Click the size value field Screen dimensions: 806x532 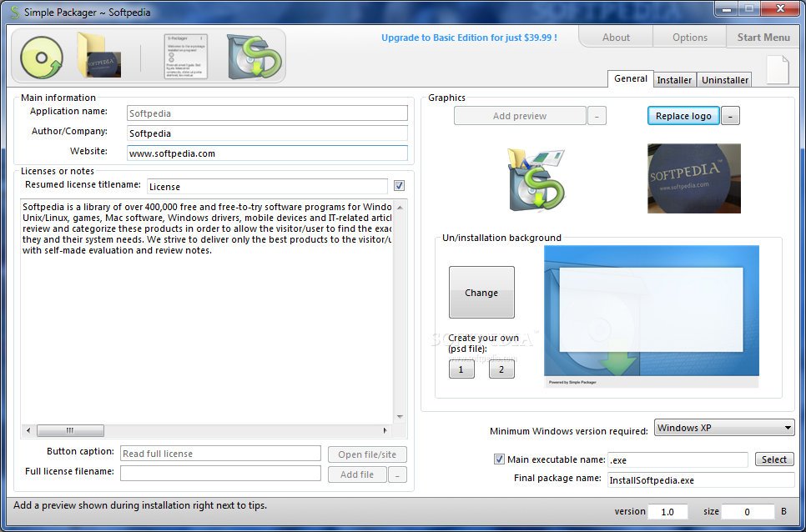coord(748,511)
